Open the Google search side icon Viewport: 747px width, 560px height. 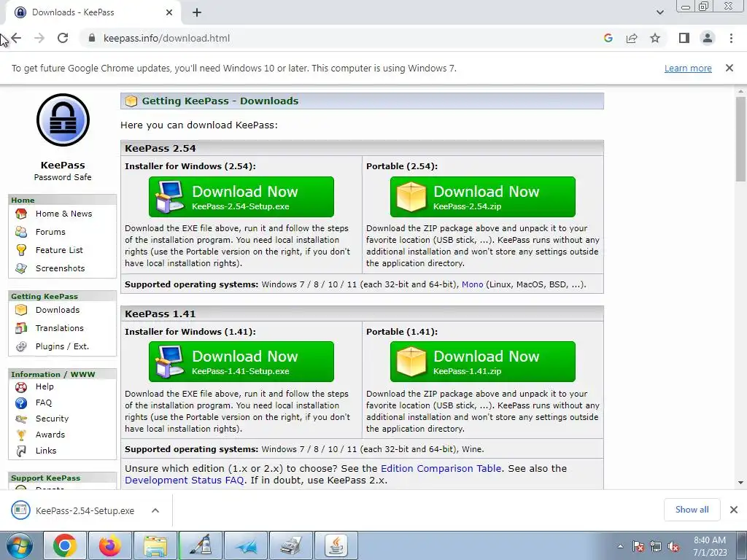coord(608,38)
